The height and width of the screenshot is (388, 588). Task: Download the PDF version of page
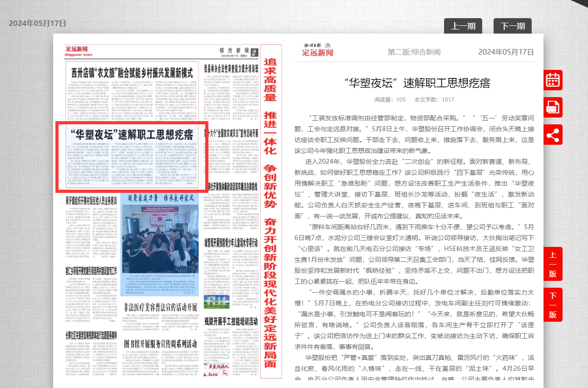(x=553, y=108)
